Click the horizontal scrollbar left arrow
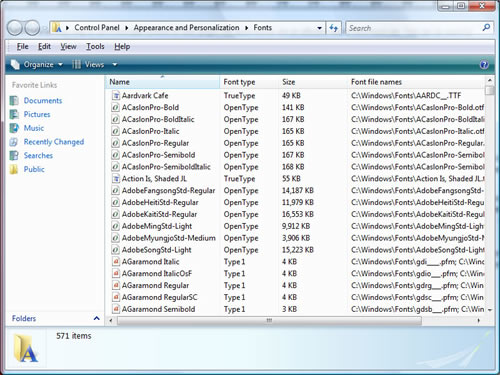Screen dimensions: 500x375 [x=111, y=321]
